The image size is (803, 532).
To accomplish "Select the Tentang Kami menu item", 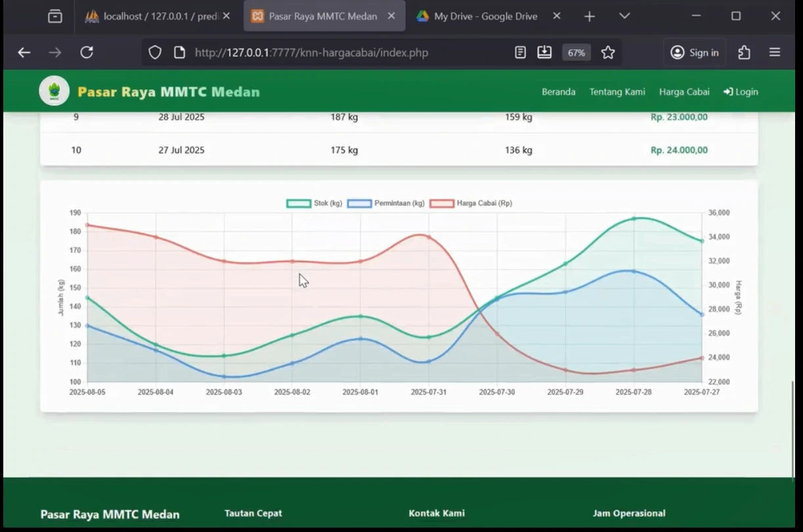I will 616,92.
